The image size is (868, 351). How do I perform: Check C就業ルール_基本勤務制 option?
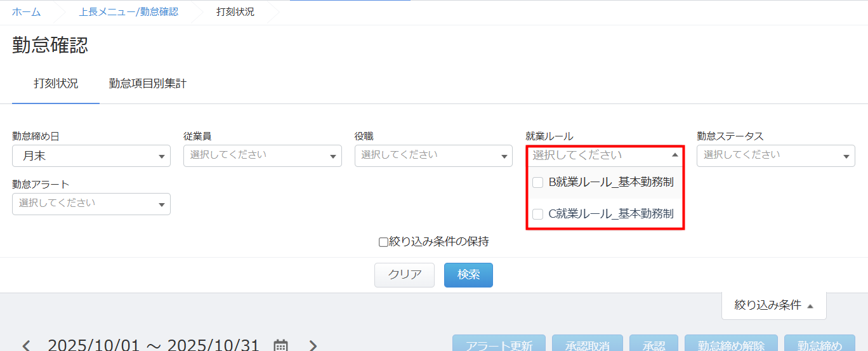[x=537, y=215]
